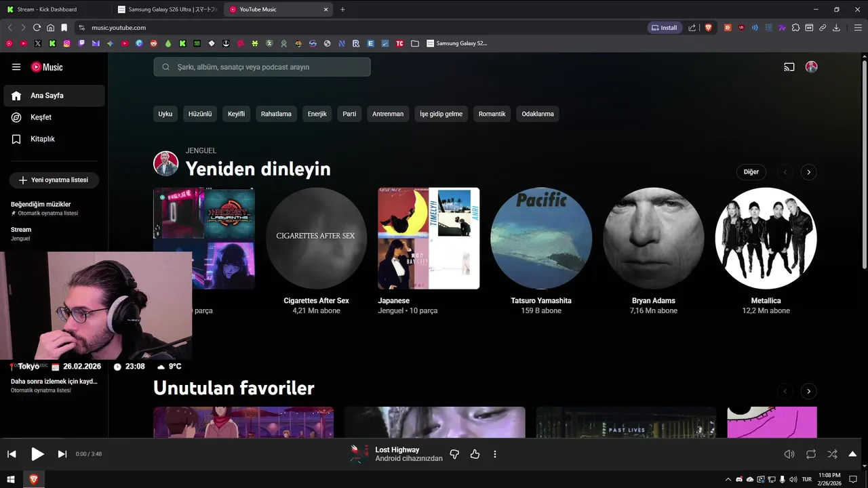The height and width of the screenshot is (488, 868).
Task: Dislike Lost Highway with thumbs down
Action: (x=454, y=454)
